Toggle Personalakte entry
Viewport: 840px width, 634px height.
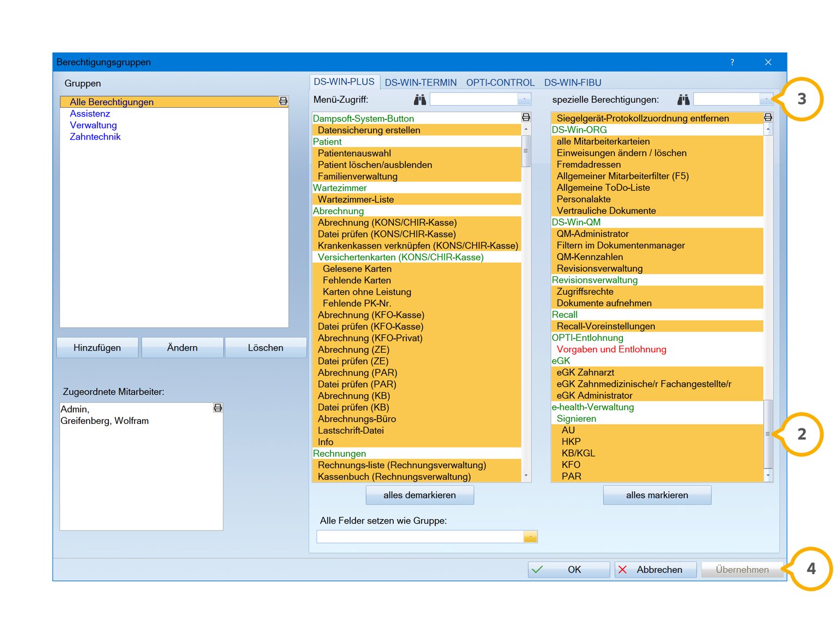coord(657,199)
